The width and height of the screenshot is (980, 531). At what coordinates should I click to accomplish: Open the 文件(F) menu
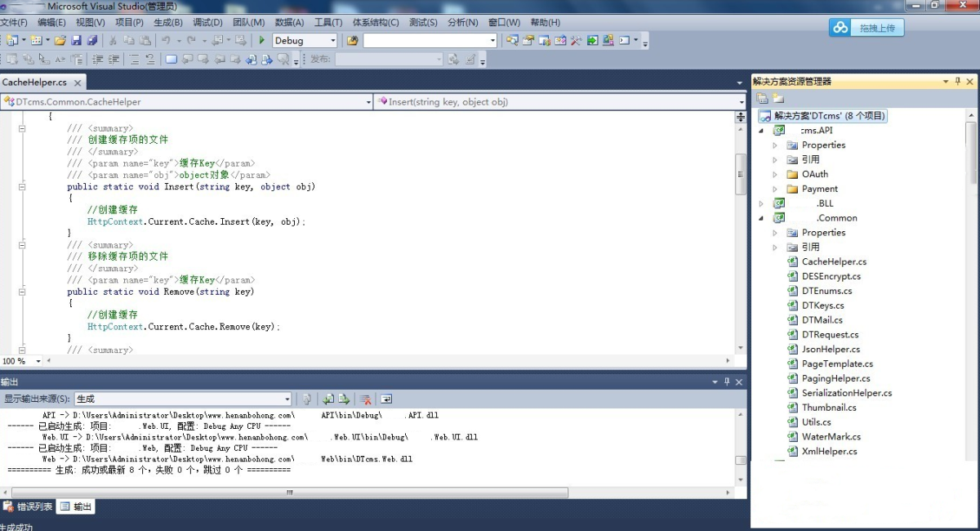pos(13,22)
